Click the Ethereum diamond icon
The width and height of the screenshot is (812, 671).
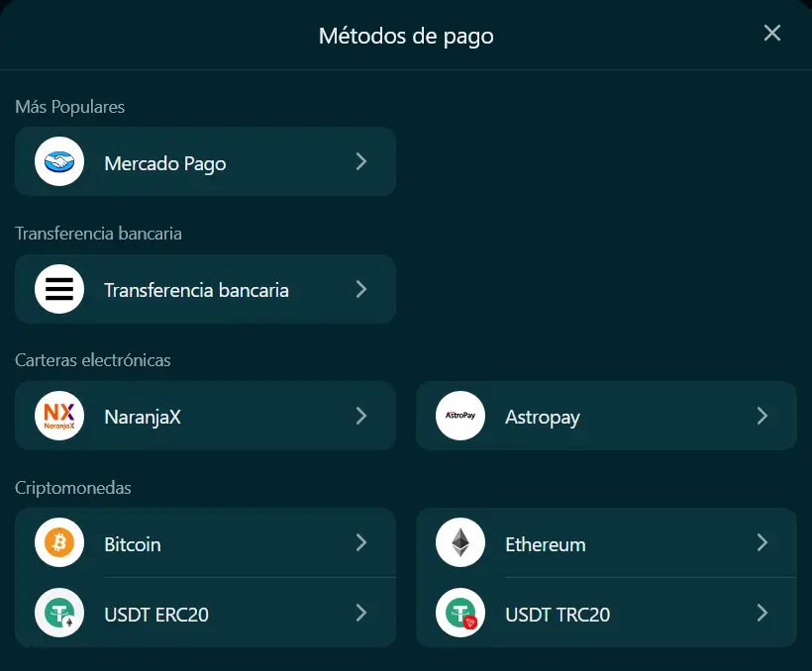pyautogui.click(x=460, y=542)
